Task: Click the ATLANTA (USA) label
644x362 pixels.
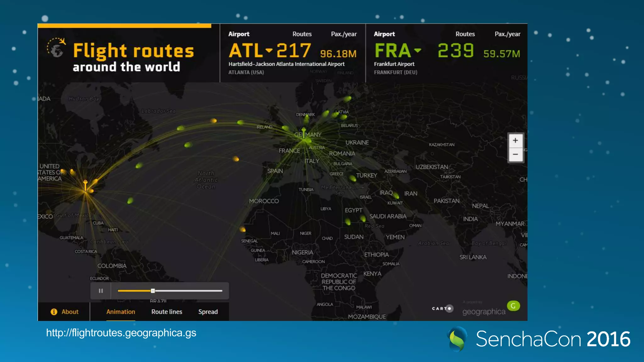Action: (246, 72)
